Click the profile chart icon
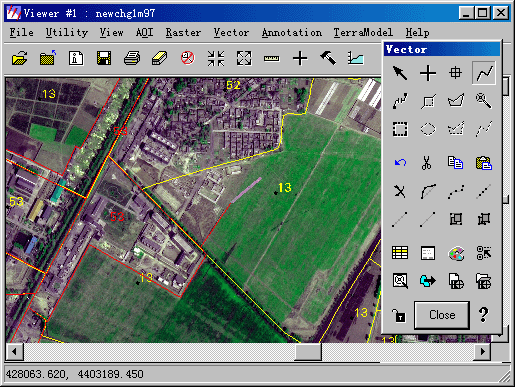515x387 pixels. [356, 58]
